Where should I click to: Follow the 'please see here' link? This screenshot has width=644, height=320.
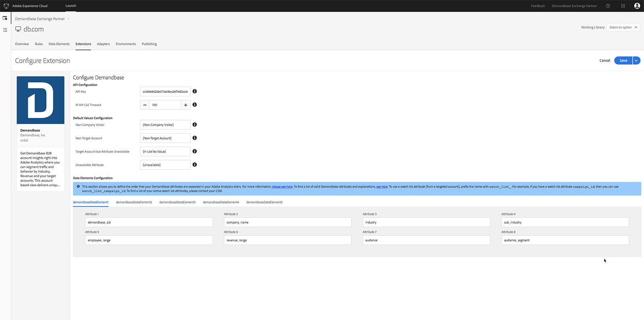282,186
